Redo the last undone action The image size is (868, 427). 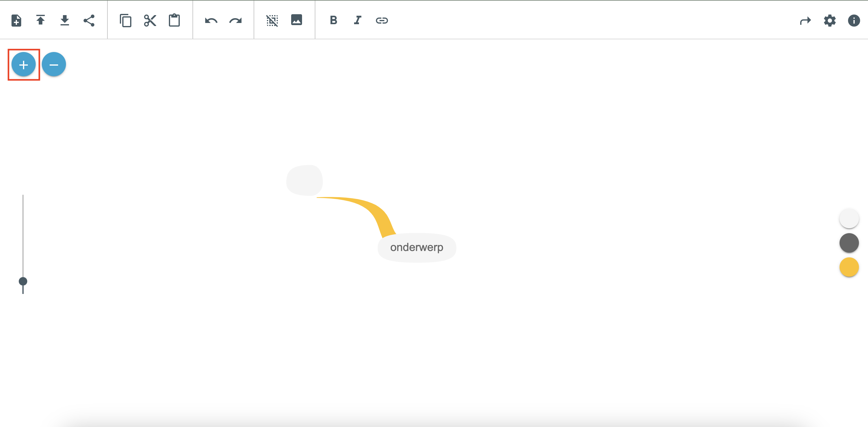pyautogui.click(x=235, y=21)
